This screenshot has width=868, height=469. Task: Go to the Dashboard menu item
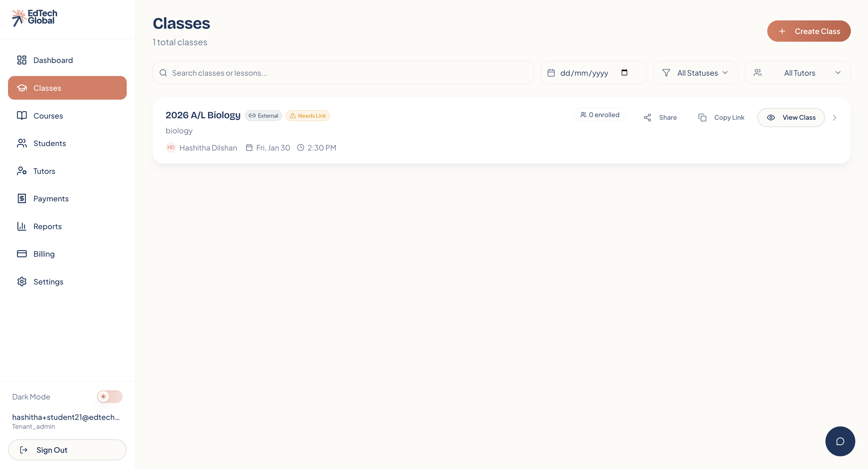(53, 60)
